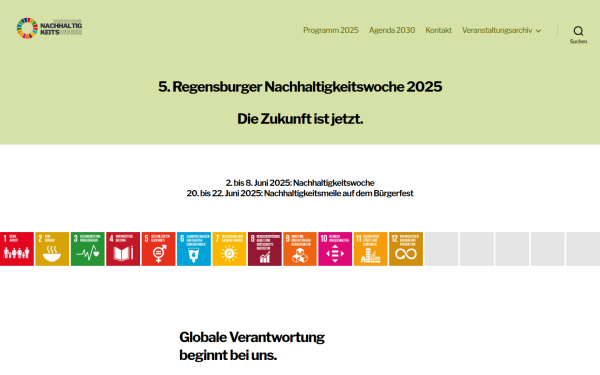This screenshot has height=375, width=600.
Task: Select SDG 1 No Poverty tile
Action: [17, 249]
